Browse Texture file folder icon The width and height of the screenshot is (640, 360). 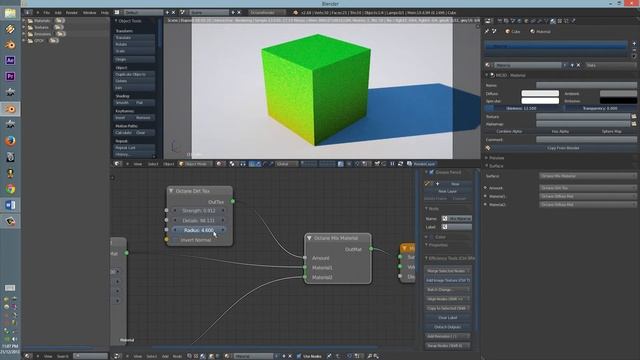[x=634, y=117]
